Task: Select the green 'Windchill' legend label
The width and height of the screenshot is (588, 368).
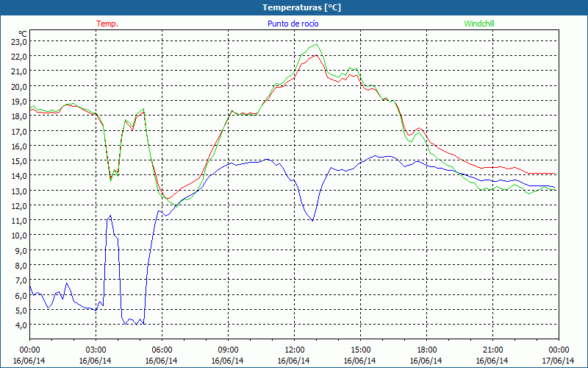Action: (x=479, y=24)
